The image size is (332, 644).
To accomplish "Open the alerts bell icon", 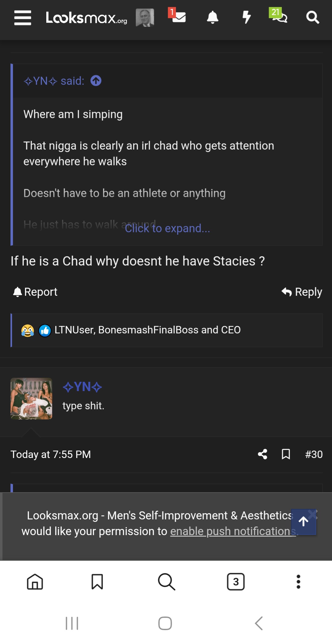I will [213, 18].
